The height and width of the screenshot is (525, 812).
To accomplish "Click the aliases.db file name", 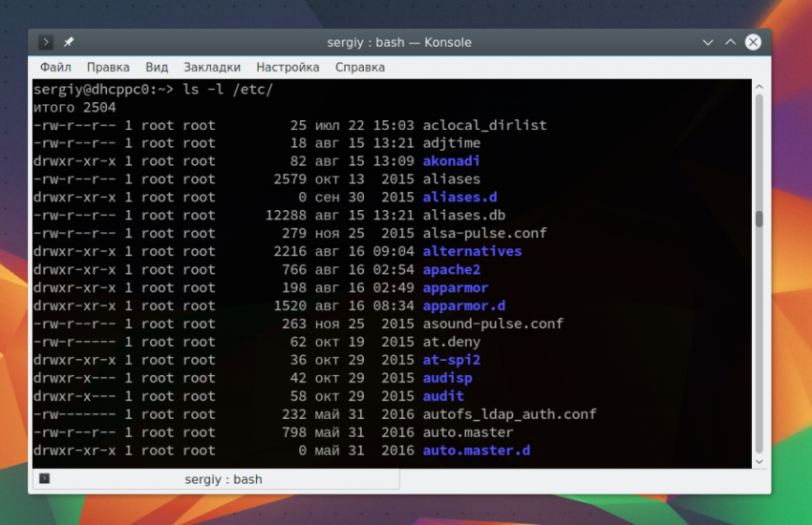I will tap(464, 215).
